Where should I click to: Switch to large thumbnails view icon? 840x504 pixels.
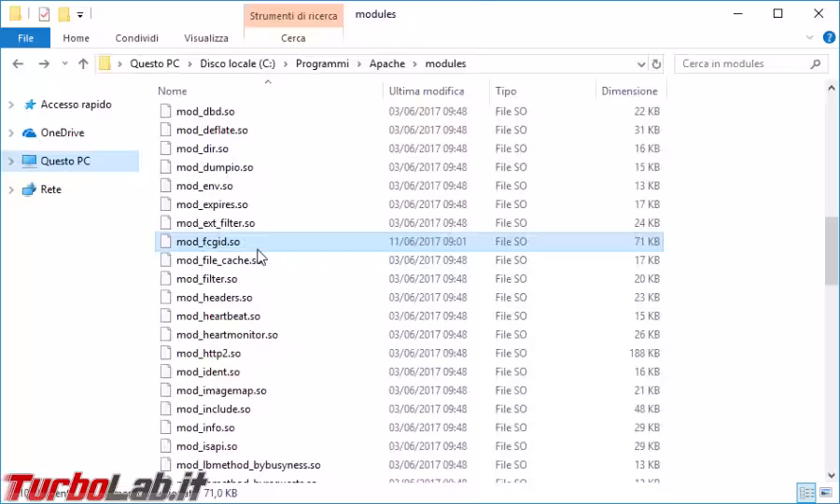(x=825, y=491)
